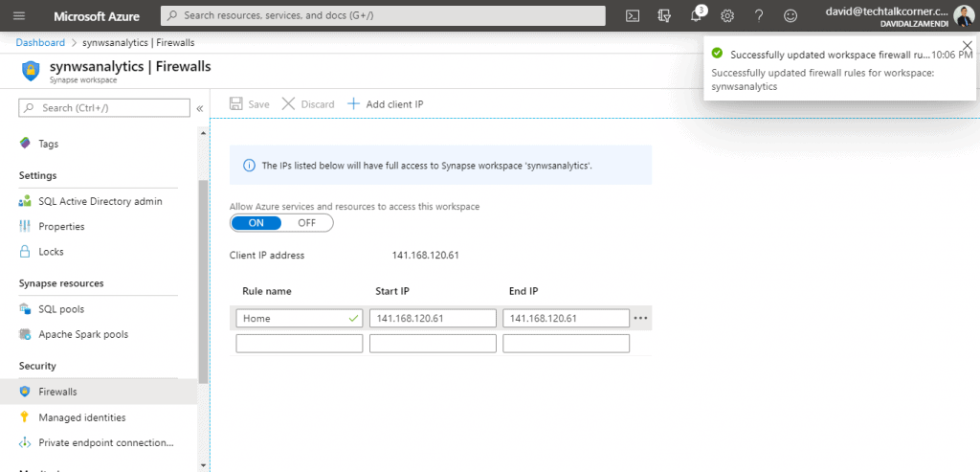
Task: Click the david@techtalkcorner account name
Action: click(887, 11)
